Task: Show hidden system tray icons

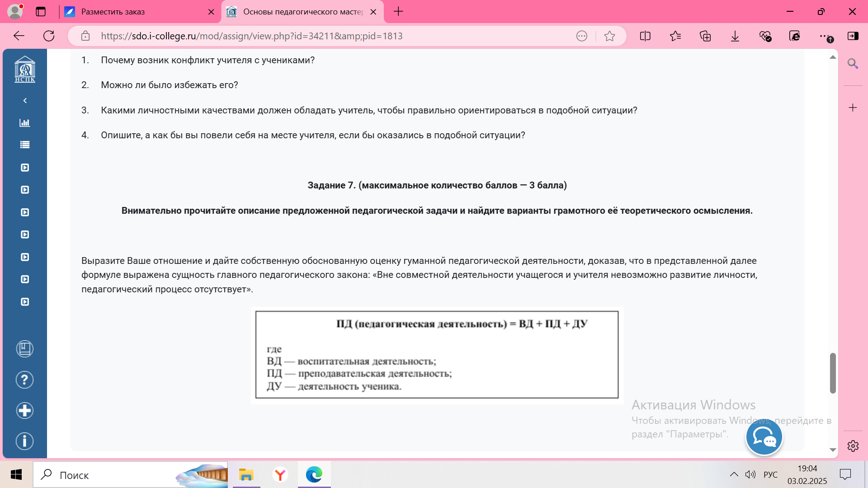Action: [734, 474]
